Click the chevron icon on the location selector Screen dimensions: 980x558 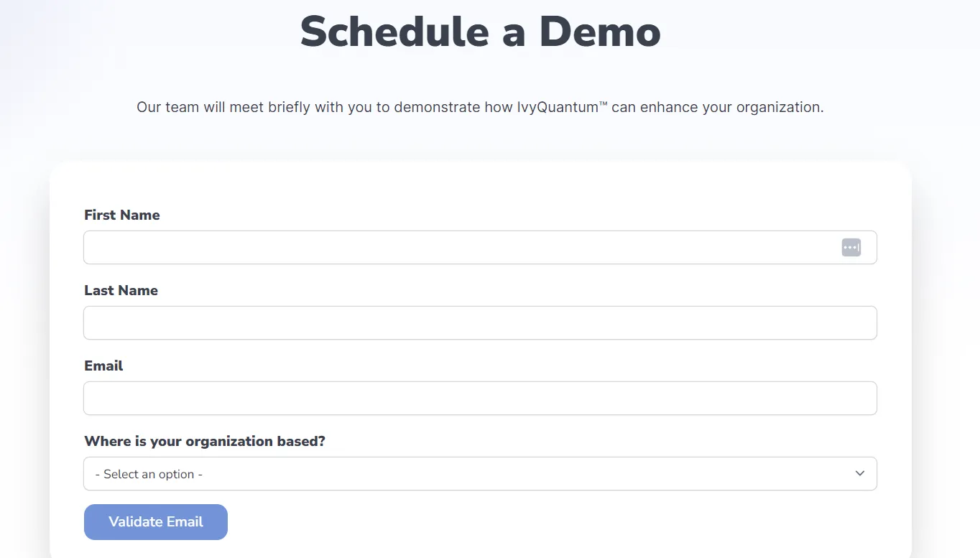[x=859, y=473]
